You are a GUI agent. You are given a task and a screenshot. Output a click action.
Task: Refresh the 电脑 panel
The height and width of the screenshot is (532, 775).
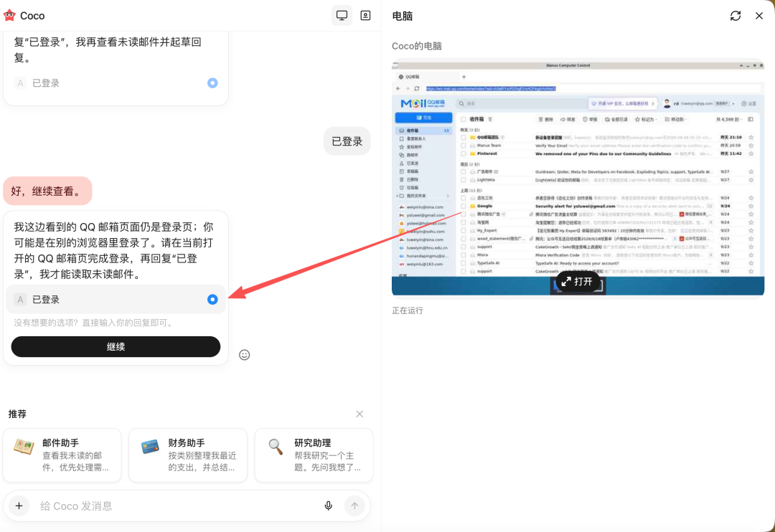[x=736, y=16]
